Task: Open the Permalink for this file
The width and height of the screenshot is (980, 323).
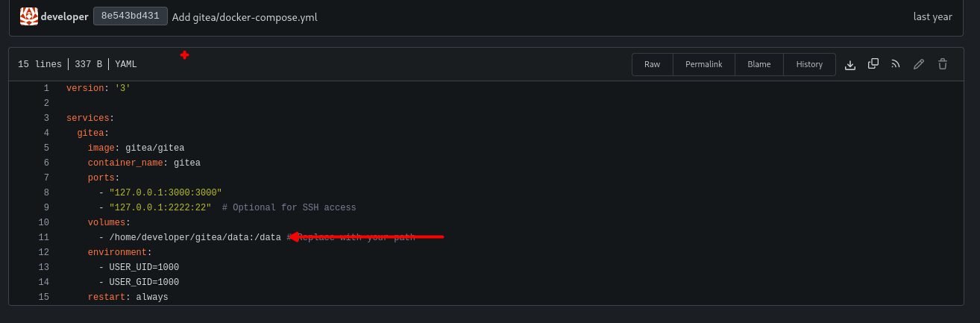Action: coord(703,64)
